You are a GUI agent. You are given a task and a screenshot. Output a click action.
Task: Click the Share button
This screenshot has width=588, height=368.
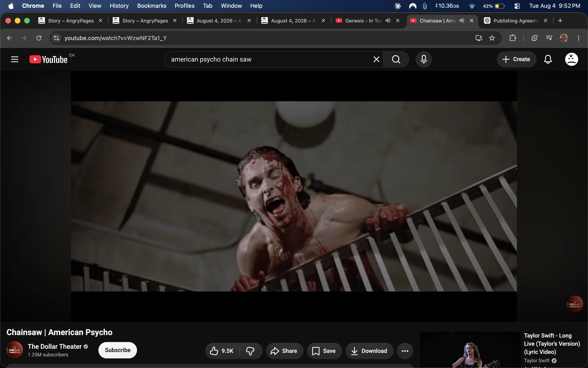tap(285, 351)
